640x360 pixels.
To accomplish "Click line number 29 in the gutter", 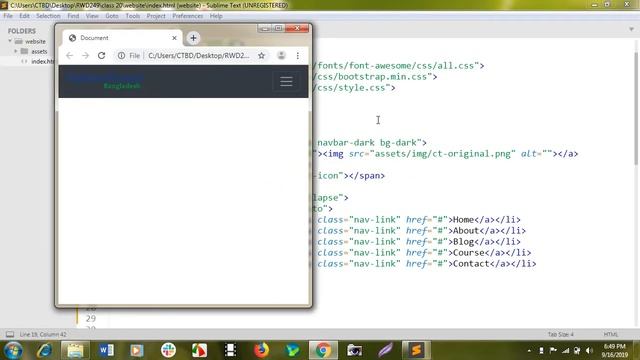I will tap(91, 318).
